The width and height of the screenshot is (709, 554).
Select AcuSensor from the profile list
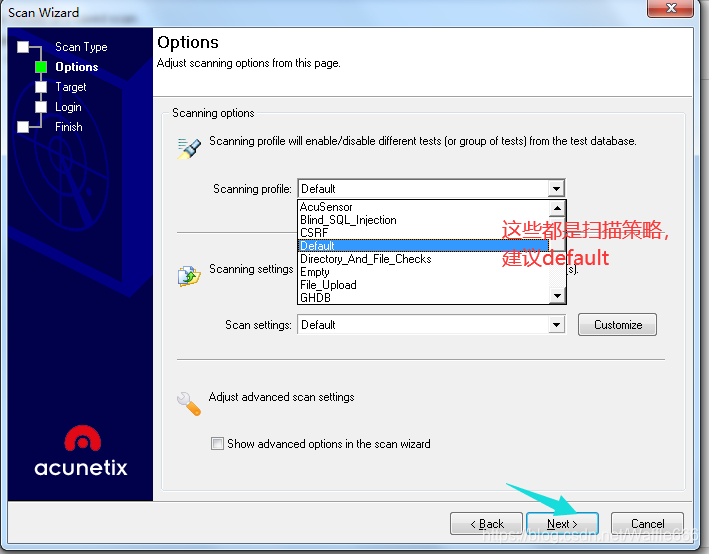pyautogui.click(x=423, y=207)
